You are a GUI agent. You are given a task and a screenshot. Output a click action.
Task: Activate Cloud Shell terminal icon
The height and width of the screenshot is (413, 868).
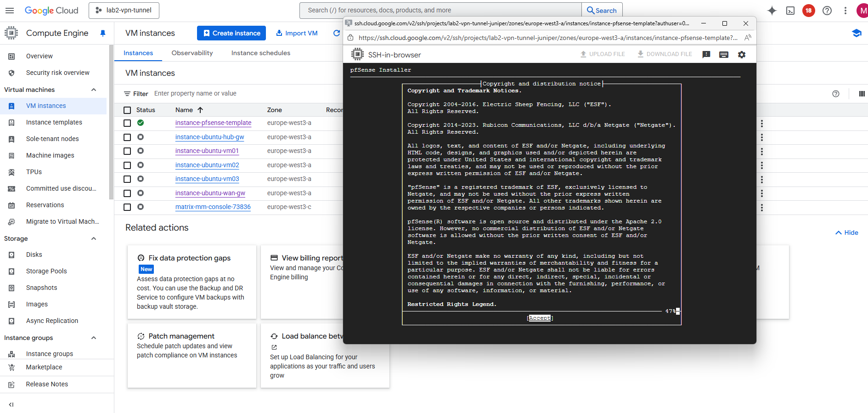[790, 11]
